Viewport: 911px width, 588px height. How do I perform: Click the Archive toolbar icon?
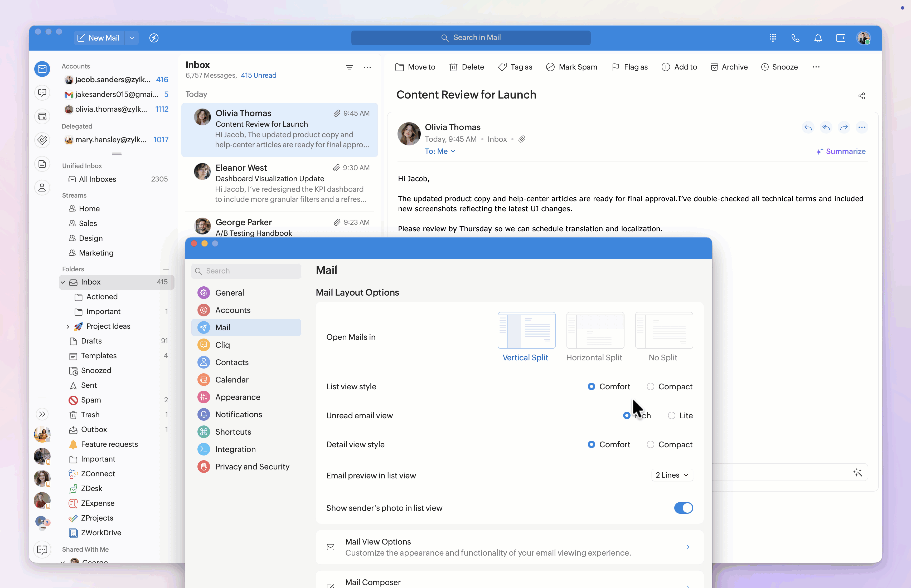click(x=714, y=67)
